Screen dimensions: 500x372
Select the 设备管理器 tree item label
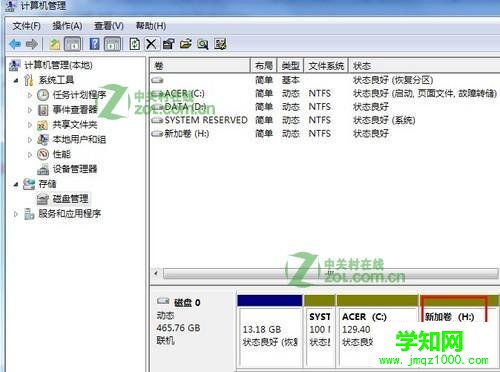click(75, 169)
